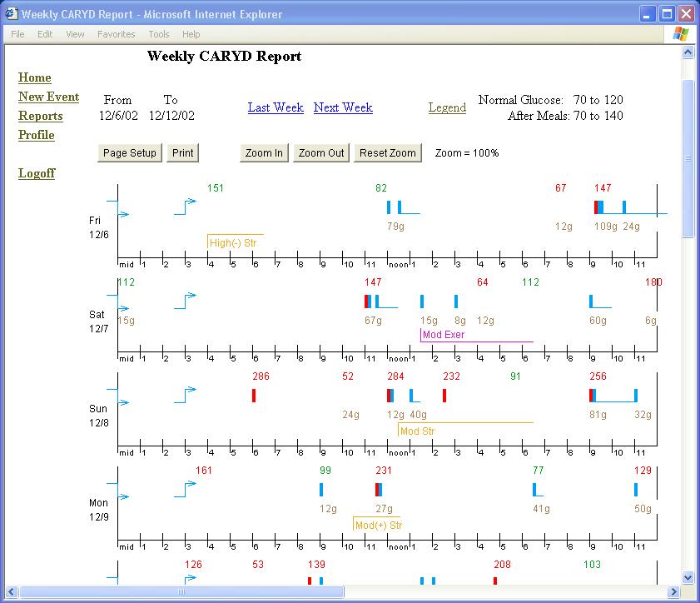
Task: Click the Page Setup button
Action: [130, 152]
